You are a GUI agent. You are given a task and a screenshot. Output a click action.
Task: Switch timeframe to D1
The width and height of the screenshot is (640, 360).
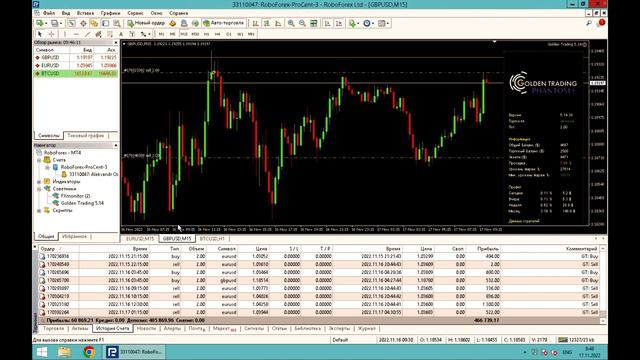click(x=229, y=34)
